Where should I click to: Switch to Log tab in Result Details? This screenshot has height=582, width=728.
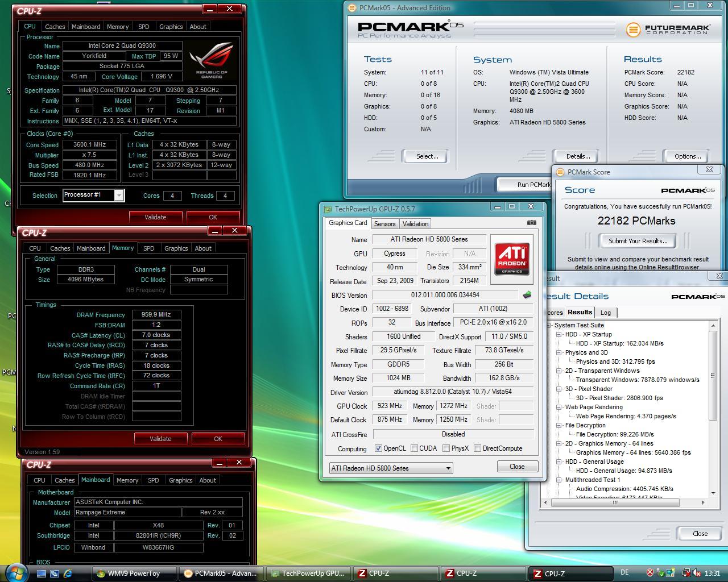[606, 313]
